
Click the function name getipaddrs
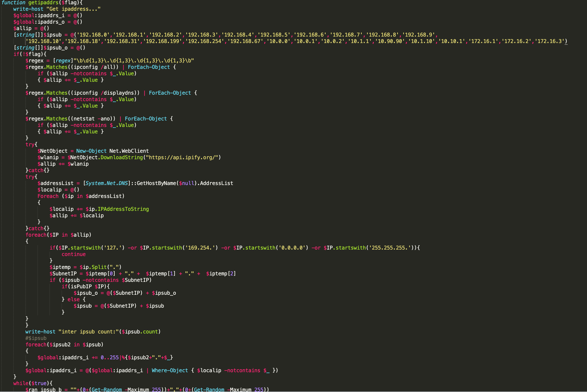43,3
